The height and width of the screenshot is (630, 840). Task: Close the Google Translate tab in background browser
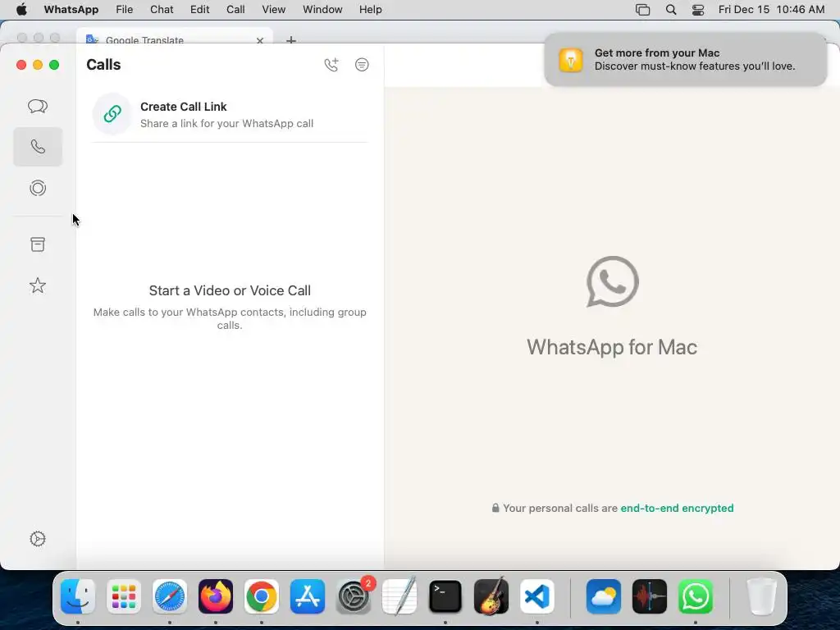click(260, 40)
